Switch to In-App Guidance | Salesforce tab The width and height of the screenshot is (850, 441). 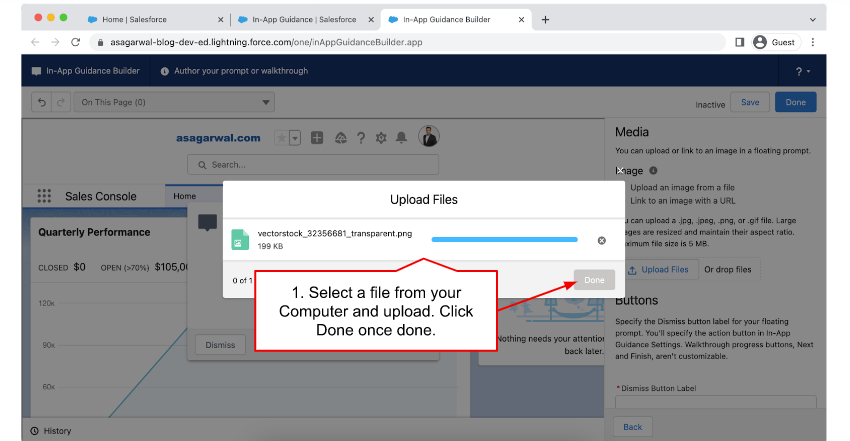[x=304, y=20]
